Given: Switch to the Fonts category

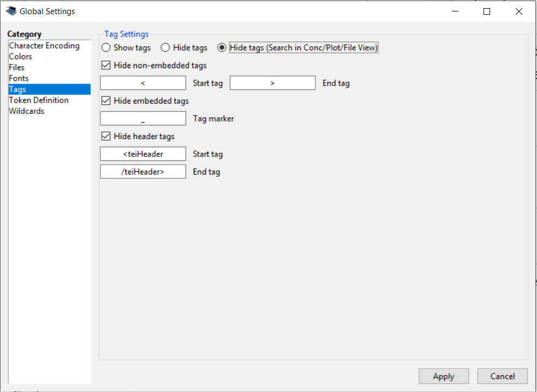Looking at the screenshot, I should 19,79.
